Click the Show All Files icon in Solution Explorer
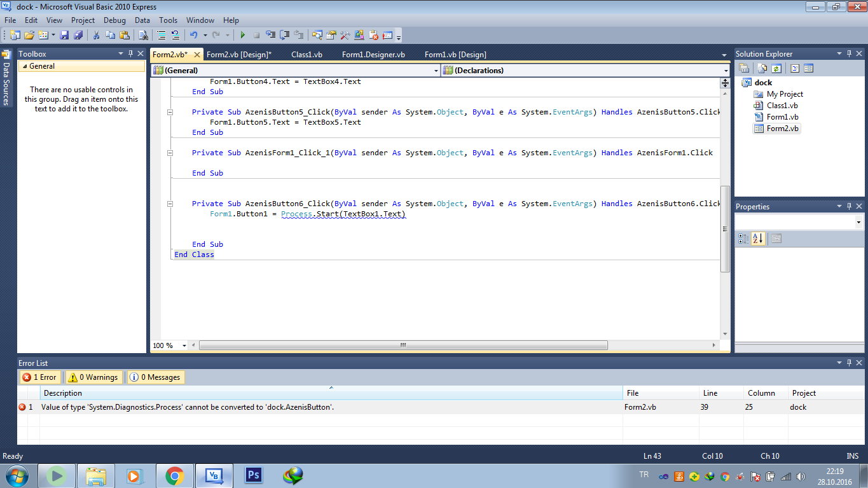The width and height of the screenshot is (868, 488). tap(762, 68)
